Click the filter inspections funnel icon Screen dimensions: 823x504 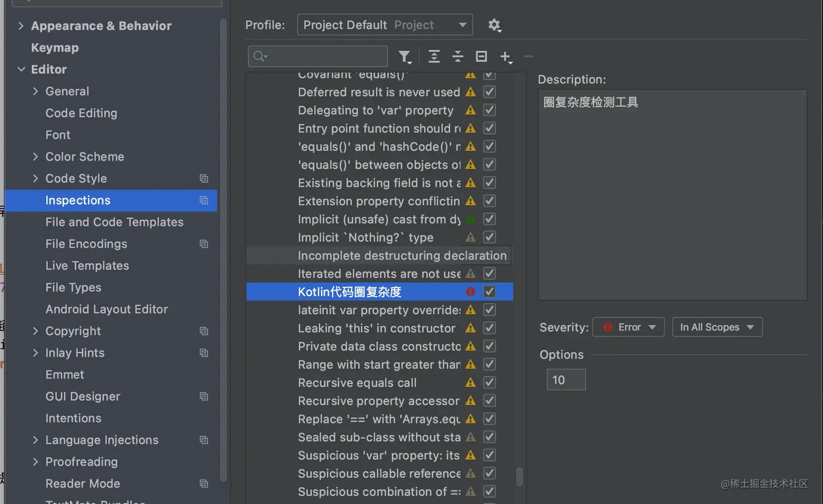tap(404, 57)
